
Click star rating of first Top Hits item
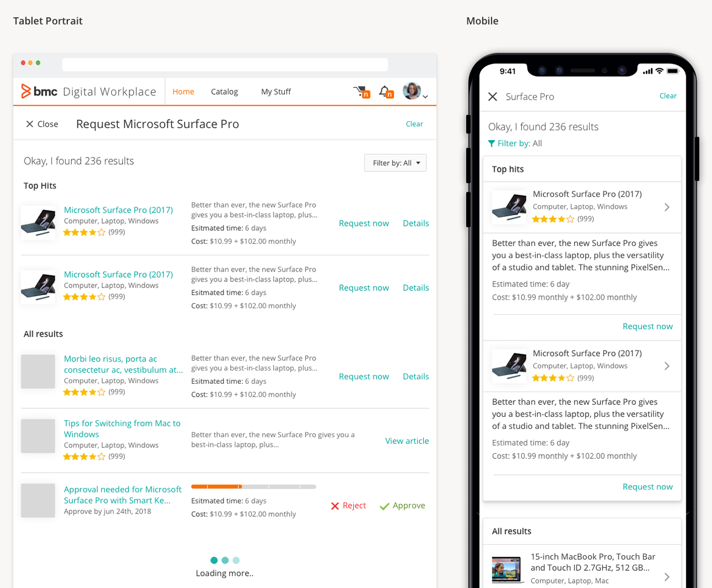click(x=84, y=233)
